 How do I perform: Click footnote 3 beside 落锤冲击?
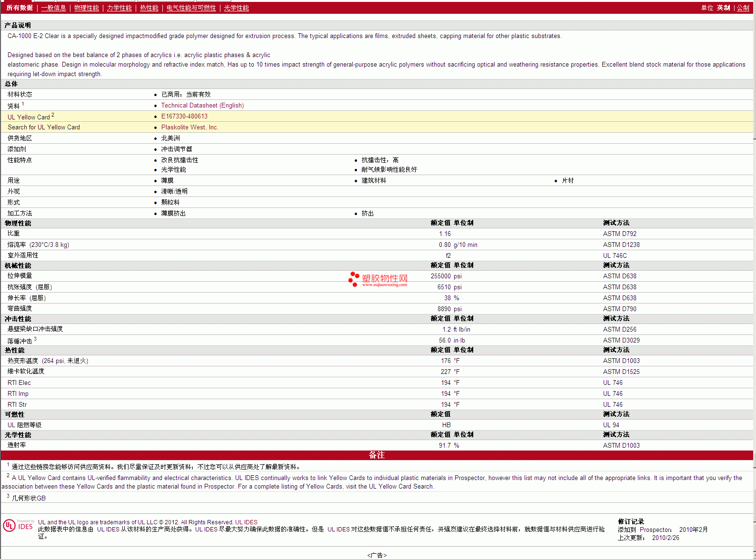pyautogui.click(x=35, y=339)
